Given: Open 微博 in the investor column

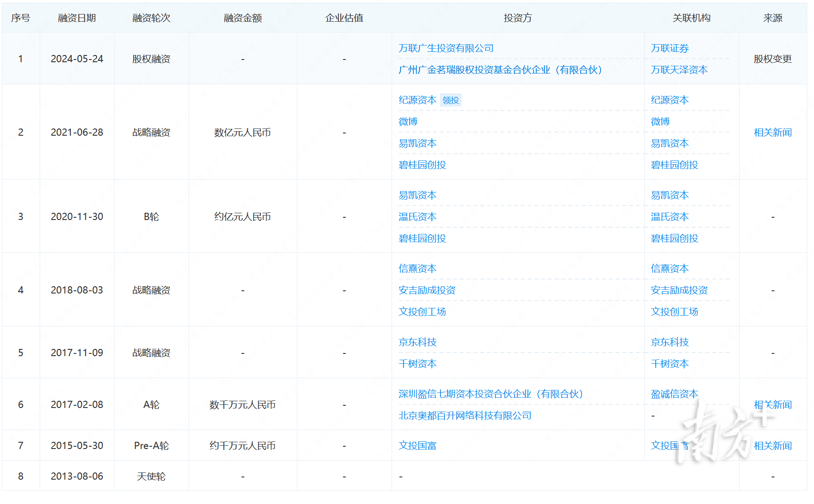Looking at the screenshot, I should (408, 122).
